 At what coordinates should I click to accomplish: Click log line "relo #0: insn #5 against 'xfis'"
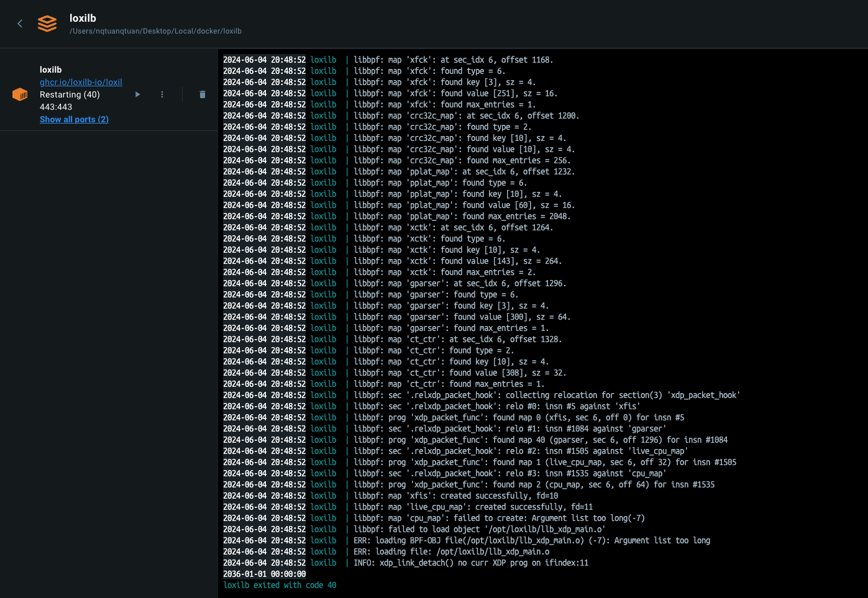[432, 406]
